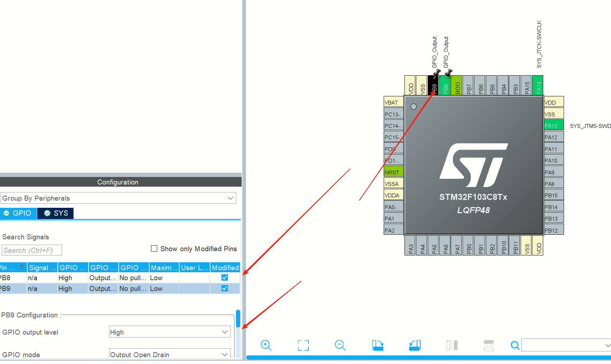Viewport: 611px width, 364px height.
Task: Enable Show only Modified Pins checkbox
Action: click(154, 249)
